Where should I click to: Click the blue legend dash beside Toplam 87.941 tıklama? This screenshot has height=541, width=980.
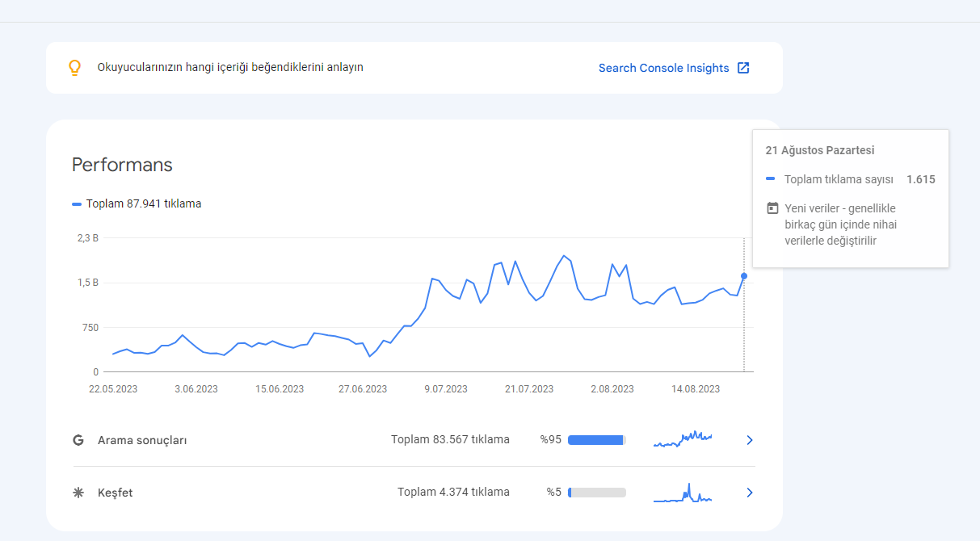77,204
